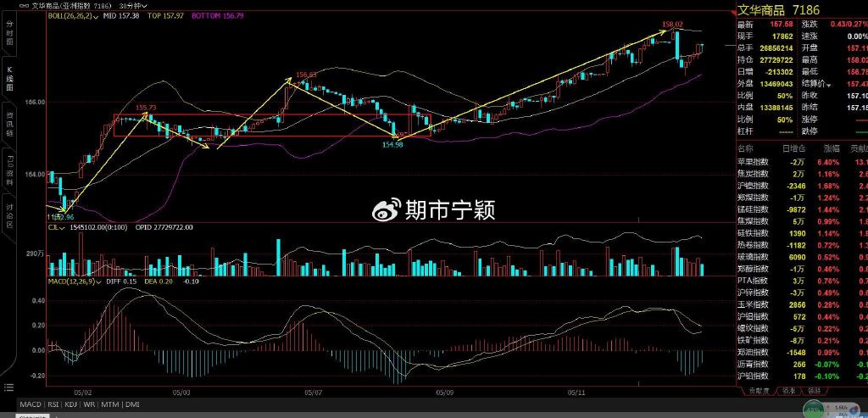Select the MACD indicator tab
This screenshot has height=418, width=868.
point(30,404)
